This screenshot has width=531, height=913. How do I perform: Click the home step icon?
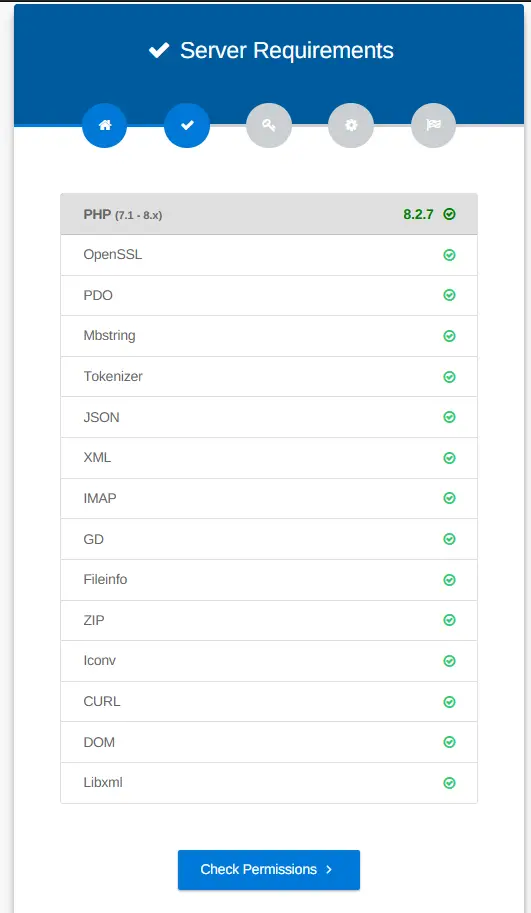pyautogui.click(x=105, y=125)
